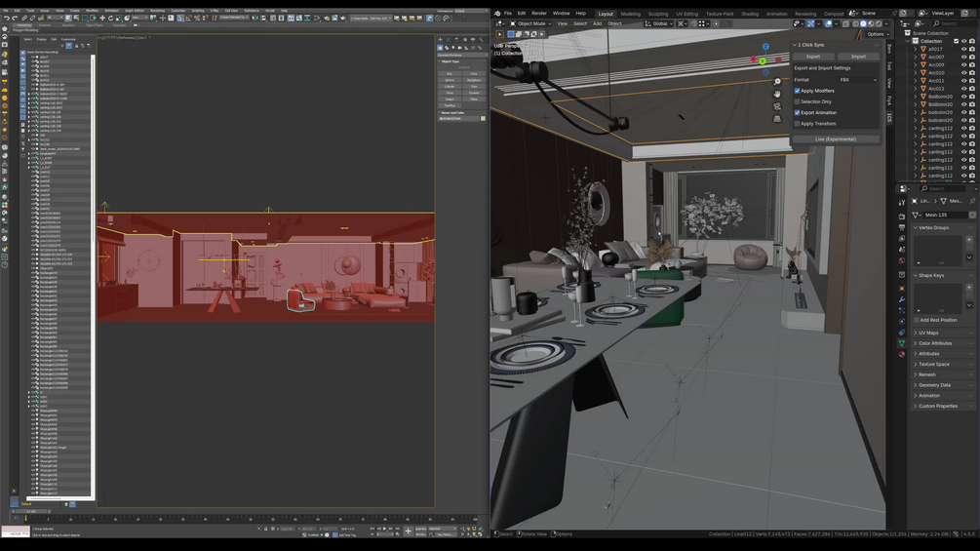Click the pin icon in Blender properties breadcrumb
The width and height of the screenshot is (980, 551).
(x=972, y=201)
